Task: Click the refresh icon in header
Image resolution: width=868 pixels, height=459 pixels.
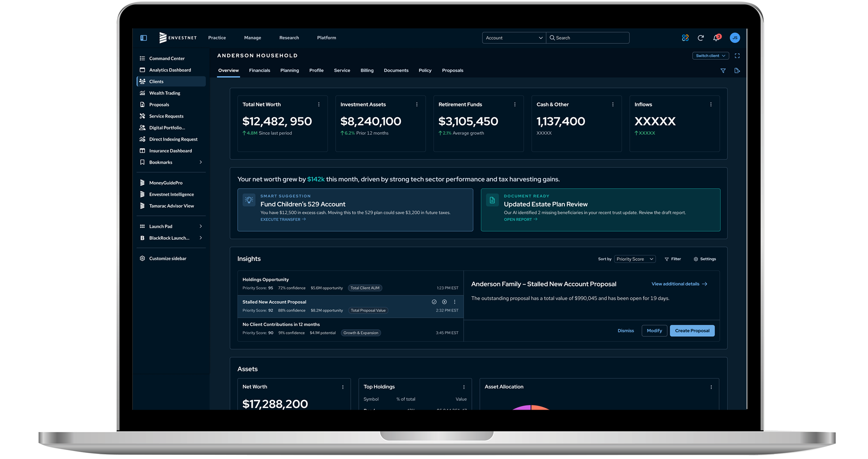Action: pos(701,38)
